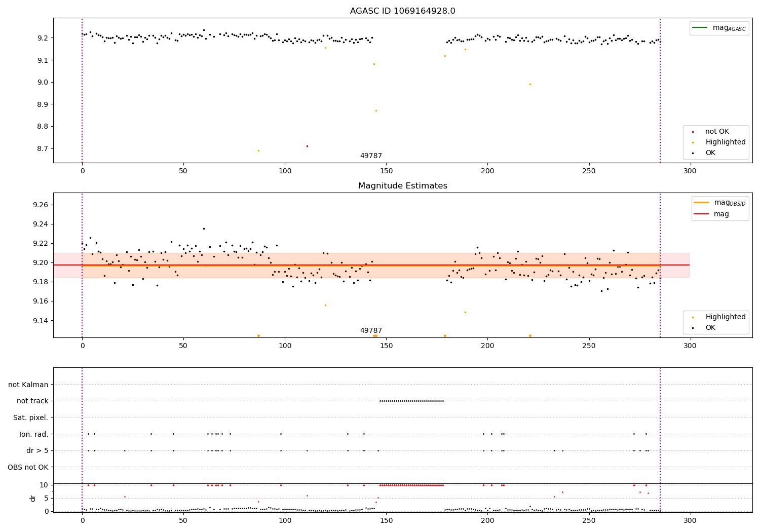Click the 'dr' y-axis label of the bottom plot
Viewport: 760px width, 532px height.
[33, 498]
